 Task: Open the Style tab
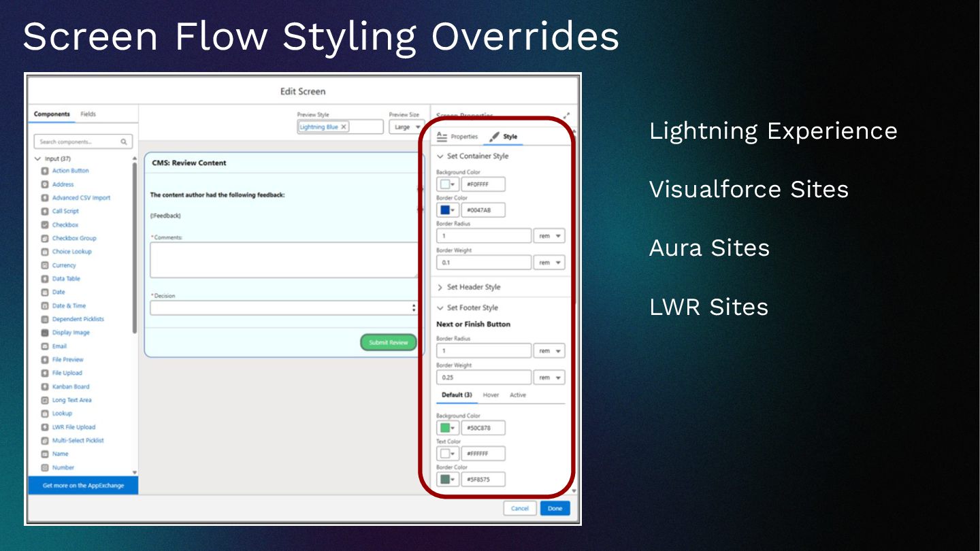click(x=504, y=137)
